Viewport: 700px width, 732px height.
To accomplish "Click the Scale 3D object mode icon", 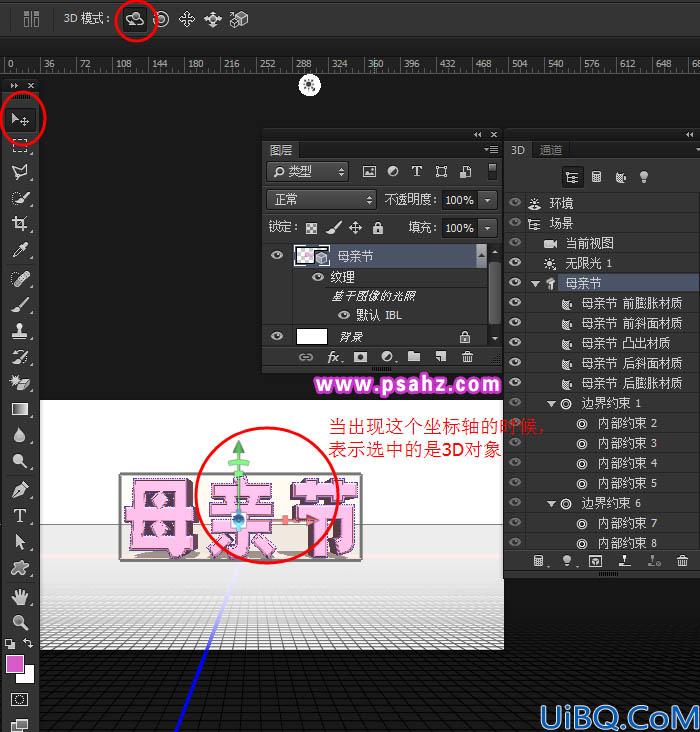I will (x=239, y=20).
